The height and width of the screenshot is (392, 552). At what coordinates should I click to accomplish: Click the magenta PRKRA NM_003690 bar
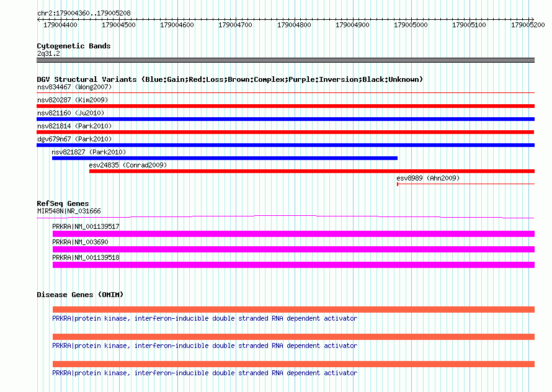(x=293, y=249)
